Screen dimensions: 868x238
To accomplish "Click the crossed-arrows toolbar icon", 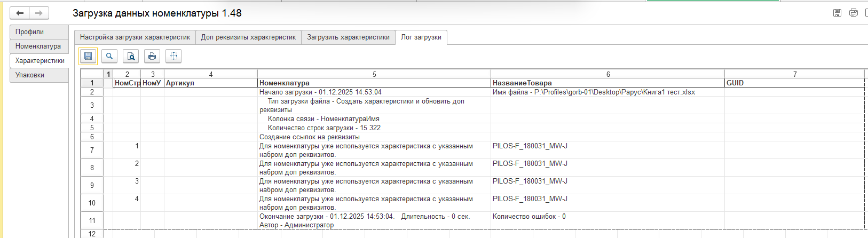I will (173, 56).
